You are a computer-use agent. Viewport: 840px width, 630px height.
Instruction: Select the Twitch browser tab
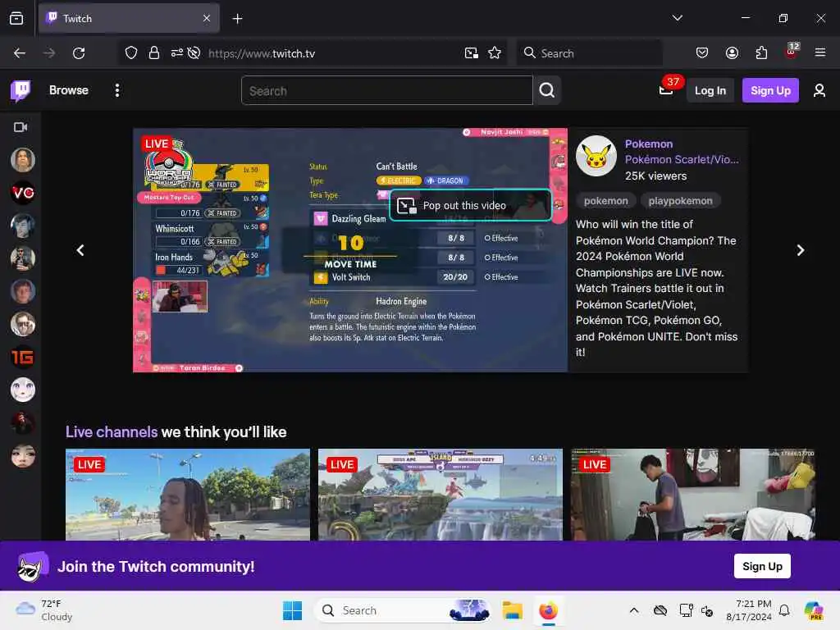point(129,19)
